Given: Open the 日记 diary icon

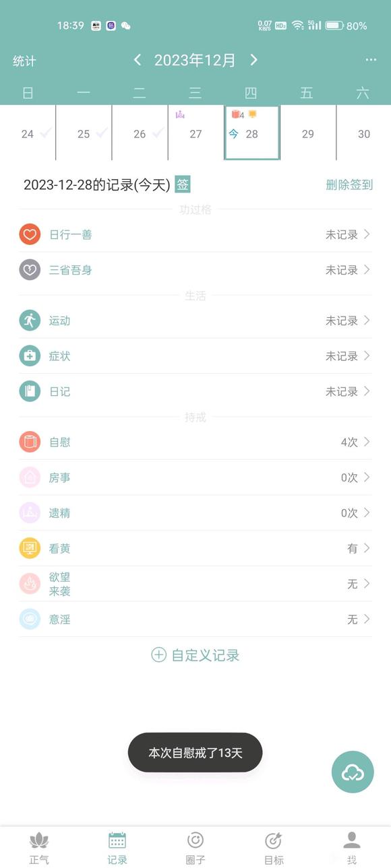Looking at the screenshot, I should coord(30,391).
